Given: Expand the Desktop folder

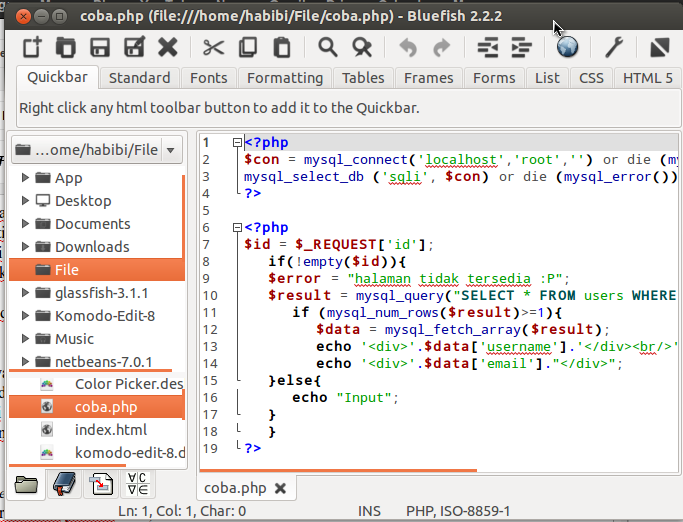Looking at the screenshot, I should tap(25, 200).
